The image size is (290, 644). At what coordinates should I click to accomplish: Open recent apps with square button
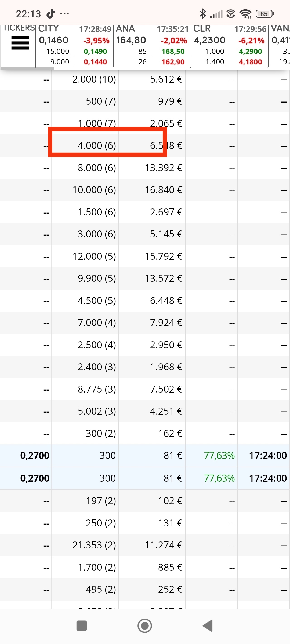pyautogui.click(x=82, y=626)
